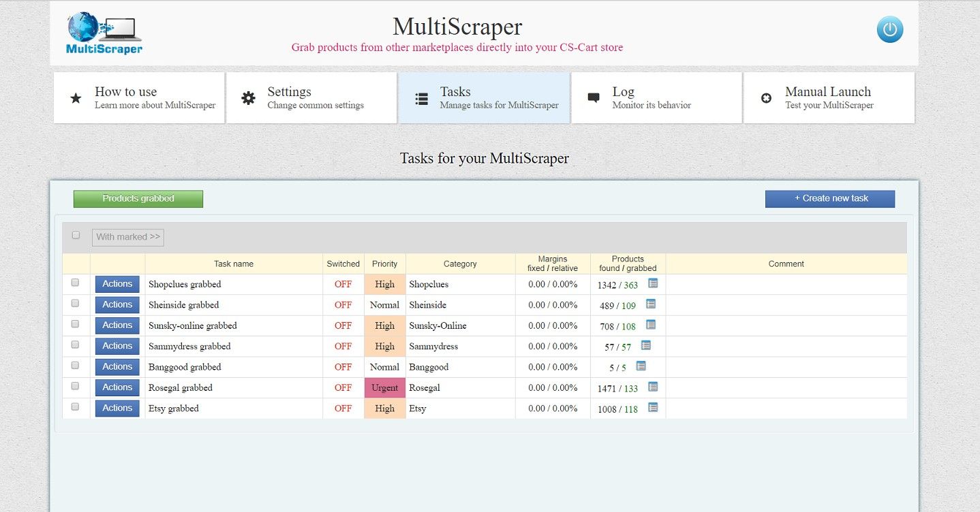Click the Normal priority cell for Sheinside

tap(385, 305)
